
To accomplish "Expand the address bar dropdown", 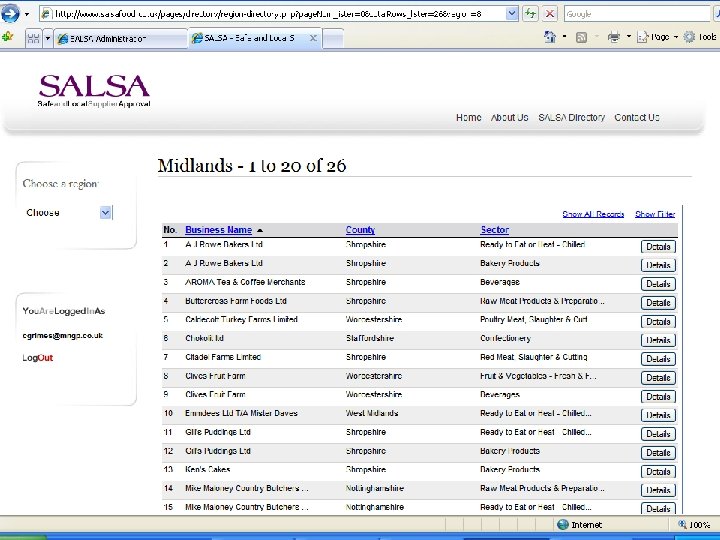I will (512, 14).
